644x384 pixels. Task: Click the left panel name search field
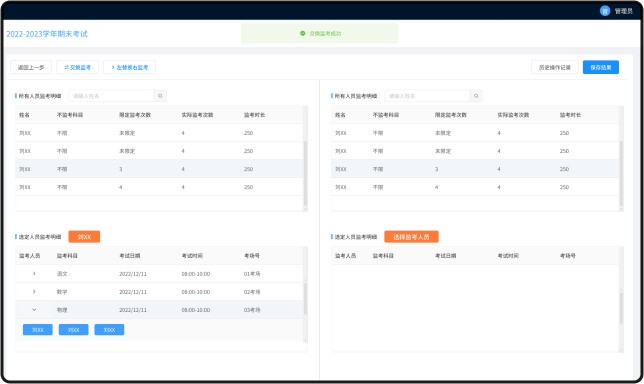111,96
